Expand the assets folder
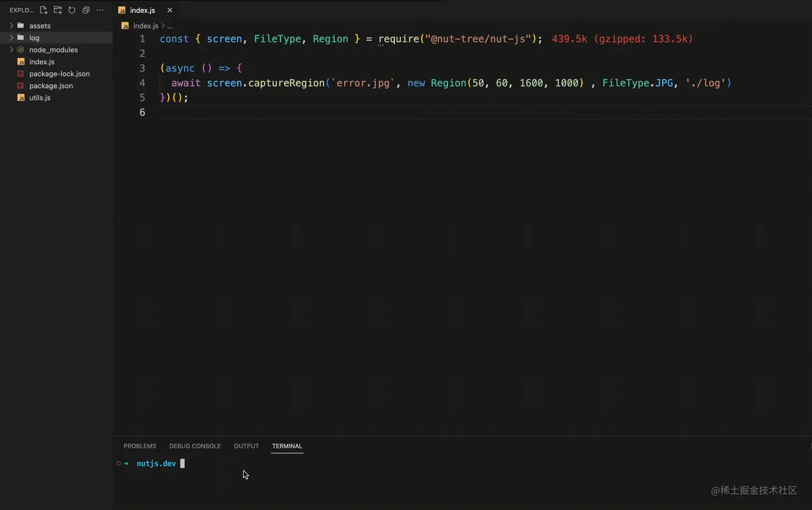 (11, 25)
